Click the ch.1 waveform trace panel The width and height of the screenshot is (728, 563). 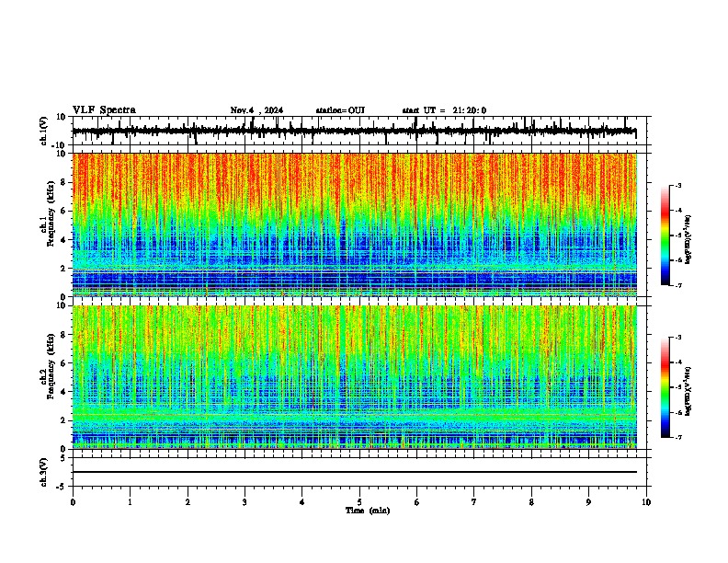coord(361,131)
